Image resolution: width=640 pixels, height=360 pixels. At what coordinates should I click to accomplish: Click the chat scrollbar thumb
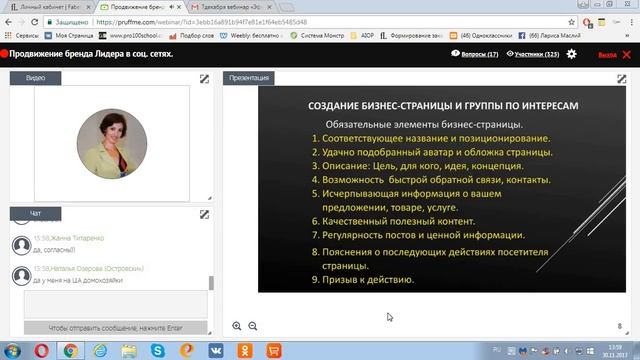click(x=211, y=283)
